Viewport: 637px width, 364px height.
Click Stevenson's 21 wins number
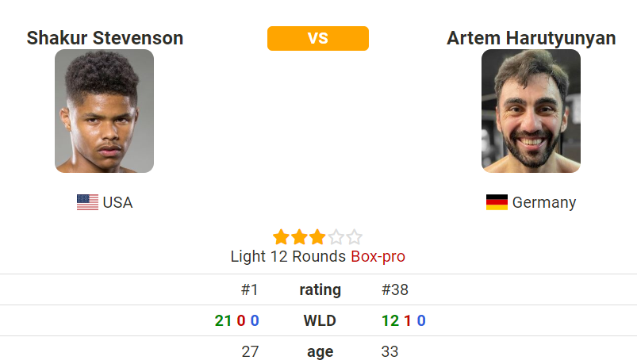[223, 321]
